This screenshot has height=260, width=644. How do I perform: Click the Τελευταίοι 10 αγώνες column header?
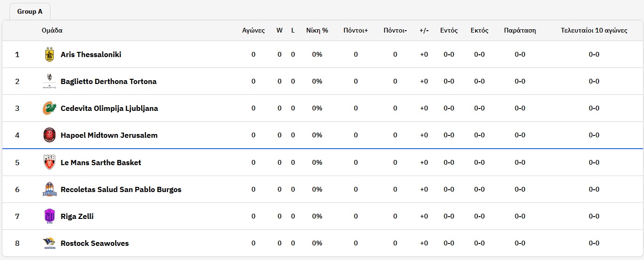coord(594,31)
